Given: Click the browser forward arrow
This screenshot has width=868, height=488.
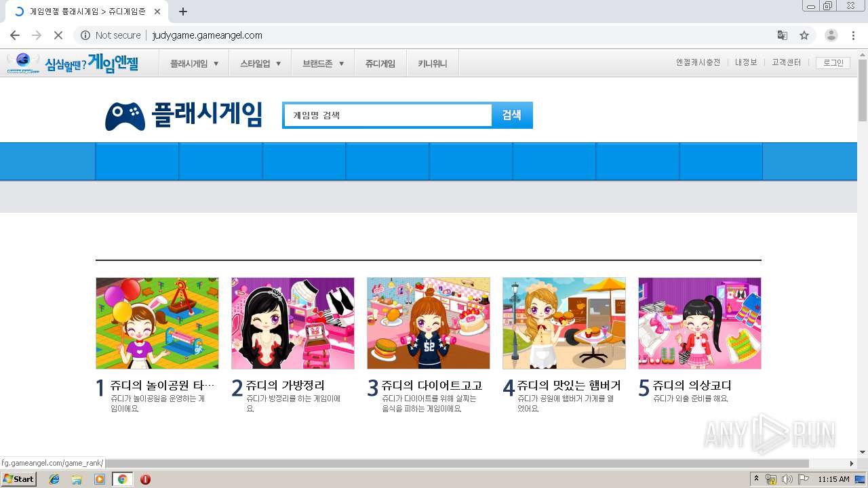Looking at the screenshot, I should 37,35.
